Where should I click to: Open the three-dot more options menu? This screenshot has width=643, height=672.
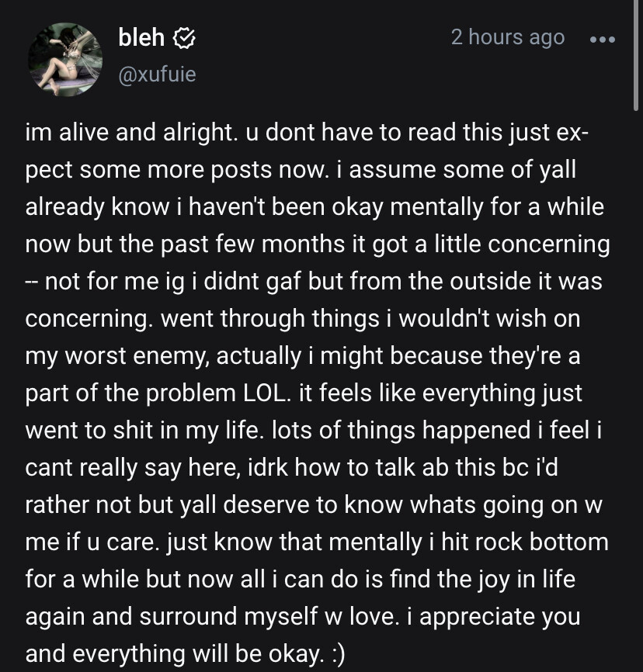[x=603, y=40]
